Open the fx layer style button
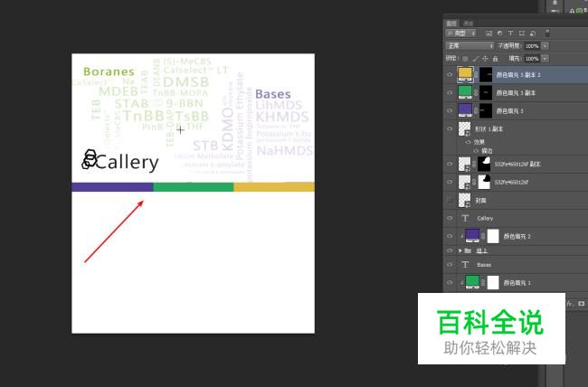Viewport: 588px width, 387px height. coord(570,304)
